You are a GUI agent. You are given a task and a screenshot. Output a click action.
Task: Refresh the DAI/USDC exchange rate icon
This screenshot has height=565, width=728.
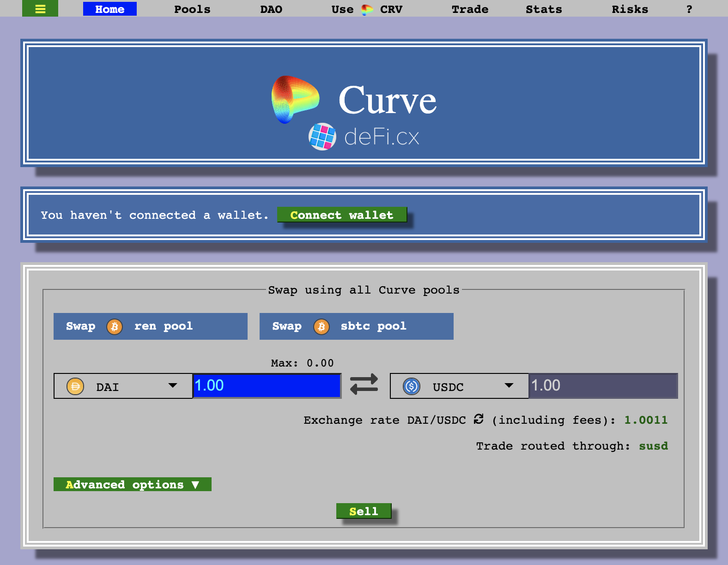[x=479, y=419]
